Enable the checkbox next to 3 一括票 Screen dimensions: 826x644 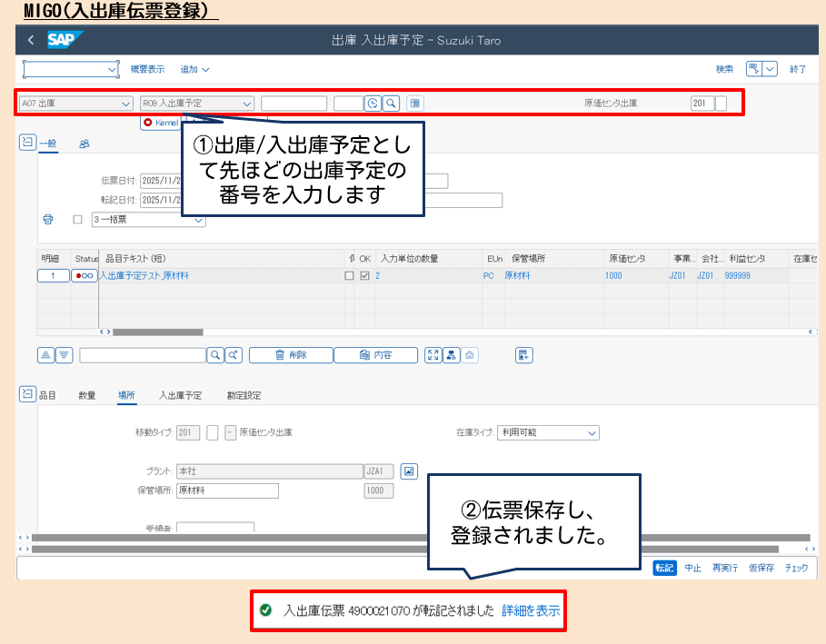pos(77,220)
